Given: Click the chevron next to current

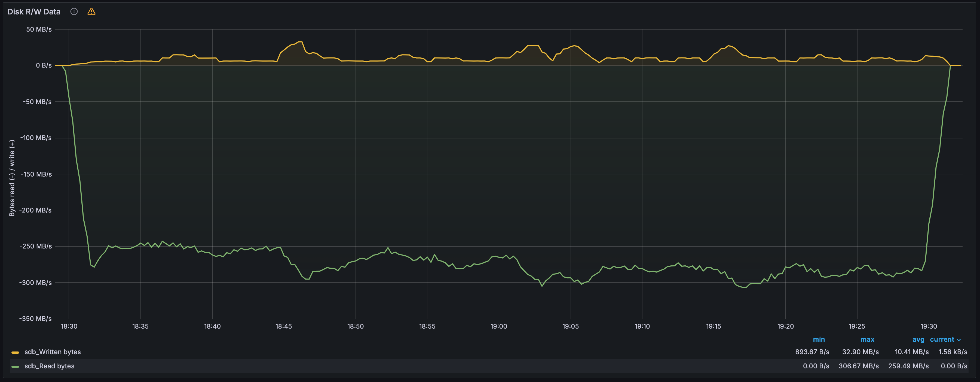Looking at the screenshot, I should [959, 340].
